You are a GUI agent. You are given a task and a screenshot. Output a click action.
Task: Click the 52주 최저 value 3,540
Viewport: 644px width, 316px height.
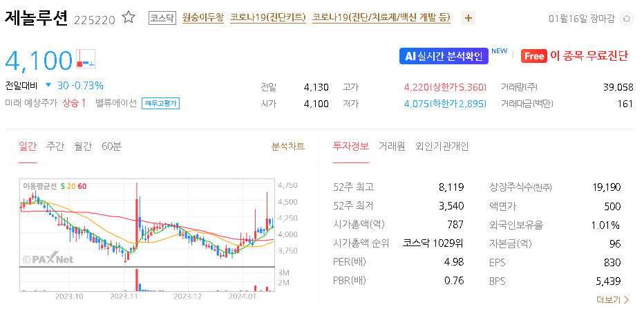click(x=451, y=206)
